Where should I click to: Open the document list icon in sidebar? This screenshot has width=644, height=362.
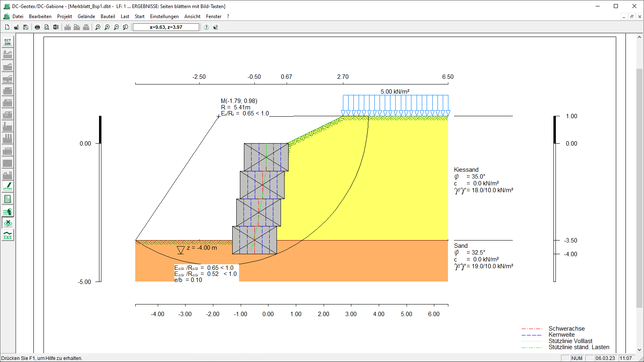[x=8, y=199]
